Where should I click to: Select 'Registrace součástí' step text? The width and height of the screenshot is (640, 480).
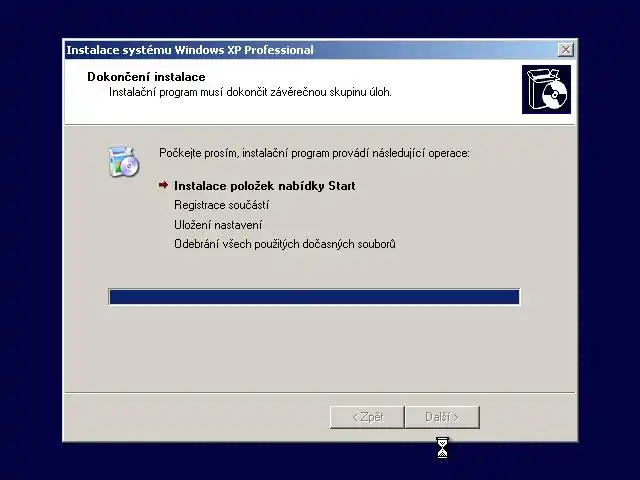[x=221, y=205]
